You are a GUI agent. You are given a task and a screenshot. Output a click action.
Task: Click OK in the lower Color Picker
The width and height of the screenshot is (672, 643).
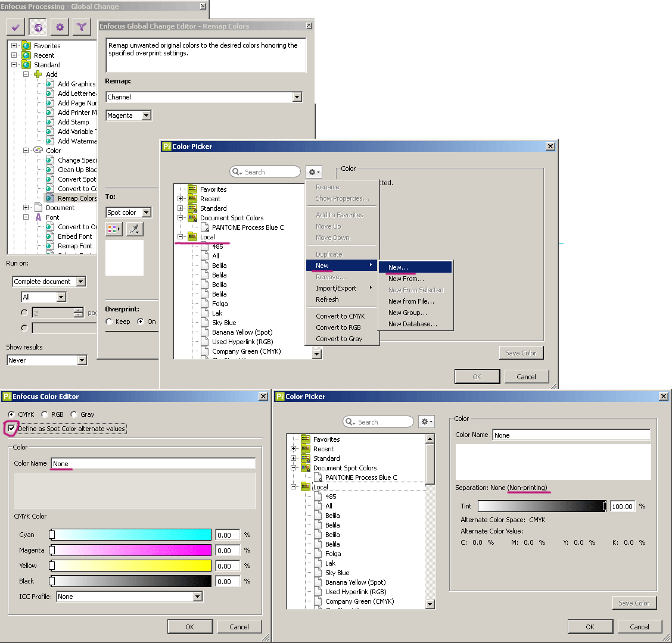tap(590, 627)
